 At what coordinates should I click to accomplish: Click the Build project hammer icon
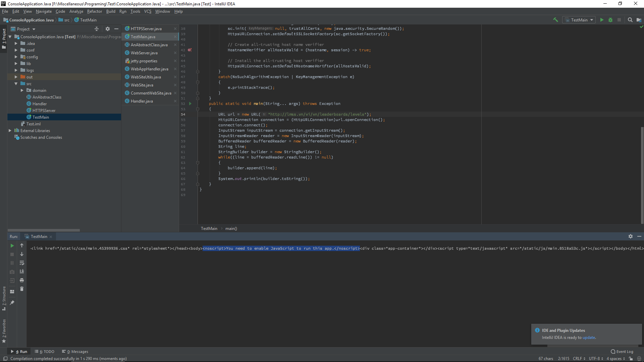click(x=555, y=20)
